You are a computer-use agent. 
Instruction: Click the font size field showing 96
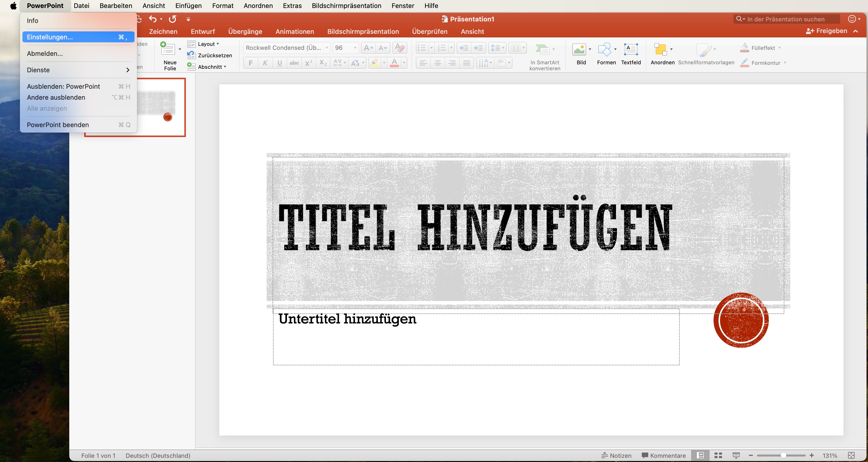345,48
